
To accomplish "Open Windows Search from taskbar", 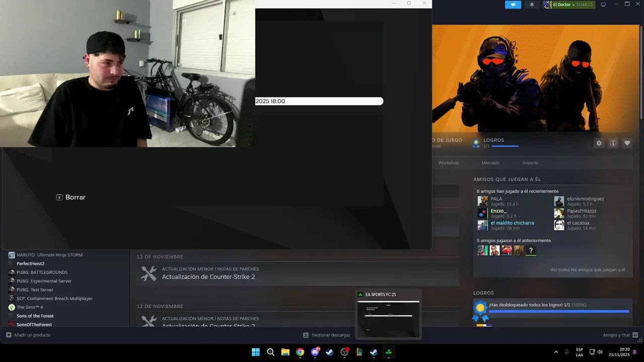I will (271, 352).
